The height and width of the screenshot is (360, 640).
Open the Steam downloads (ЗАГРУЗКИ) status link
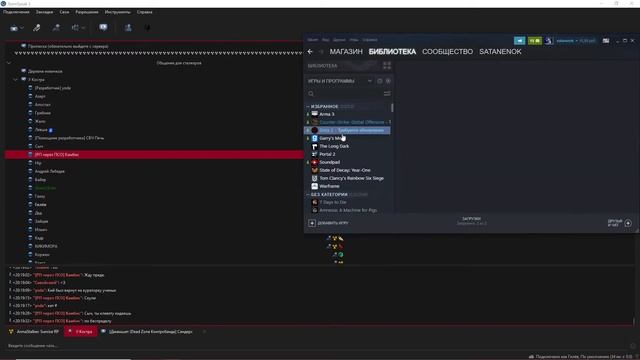471,221
